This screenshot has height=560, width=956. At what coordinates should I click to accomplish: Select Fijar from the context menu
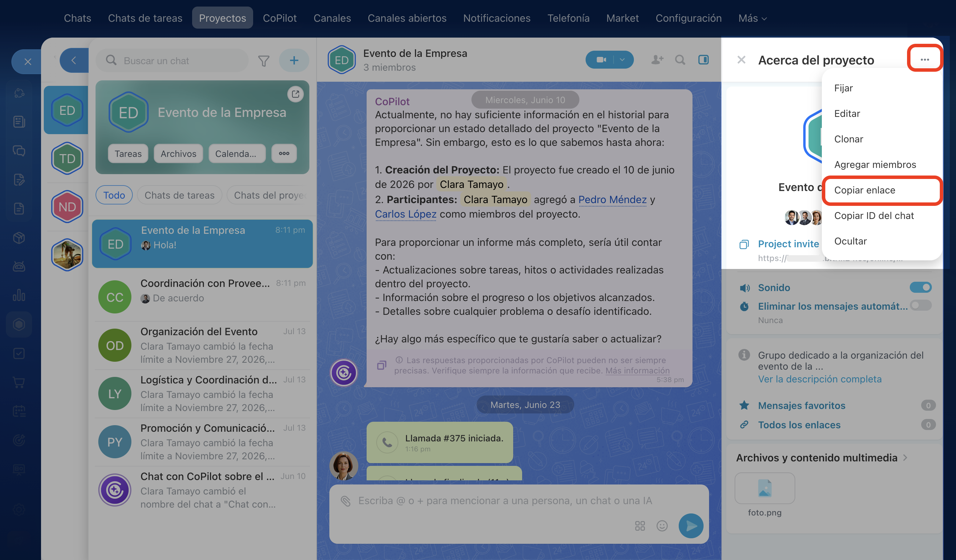point(843,88)
